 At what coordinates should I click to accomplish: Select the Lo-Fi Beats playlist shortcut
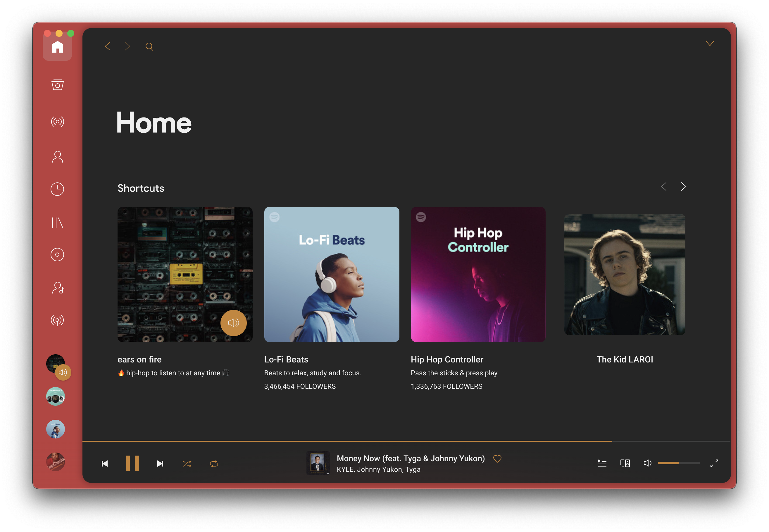(331, 274)
